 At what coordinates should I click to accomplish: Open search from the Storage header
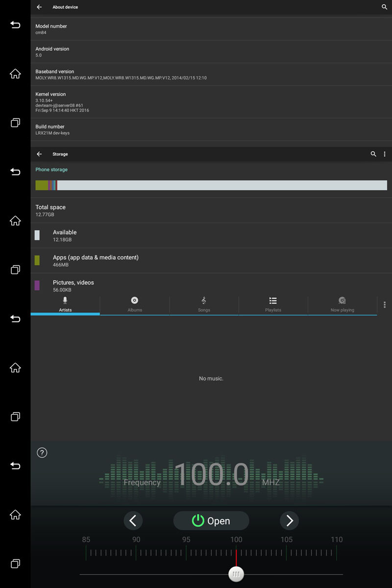coord(373,154)
